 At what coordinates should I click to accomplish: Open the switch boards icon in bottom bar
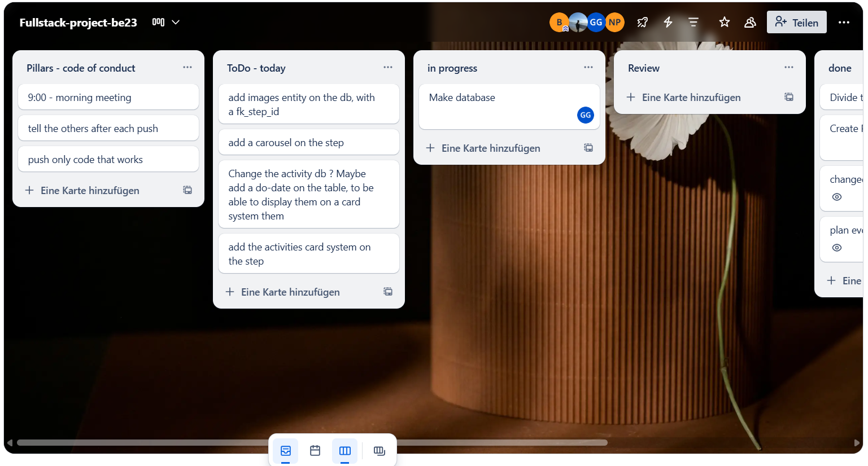click(x=380, y=451)
